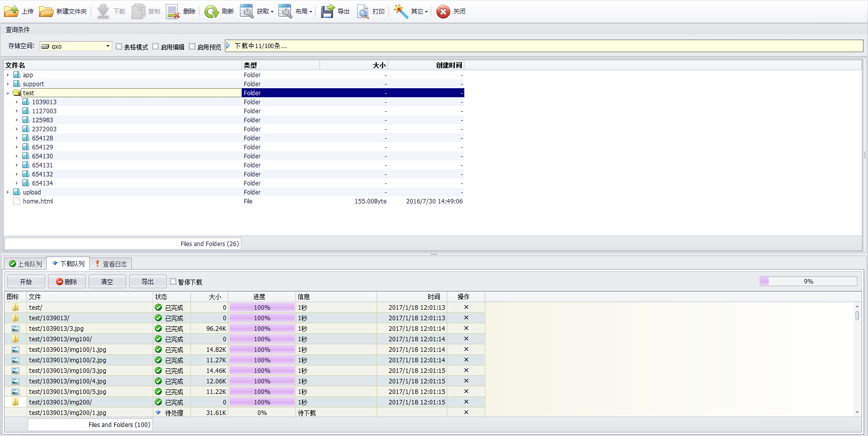Select the home.html file
Viewport: 868px width, 436px height.
[x=38, y=201]
